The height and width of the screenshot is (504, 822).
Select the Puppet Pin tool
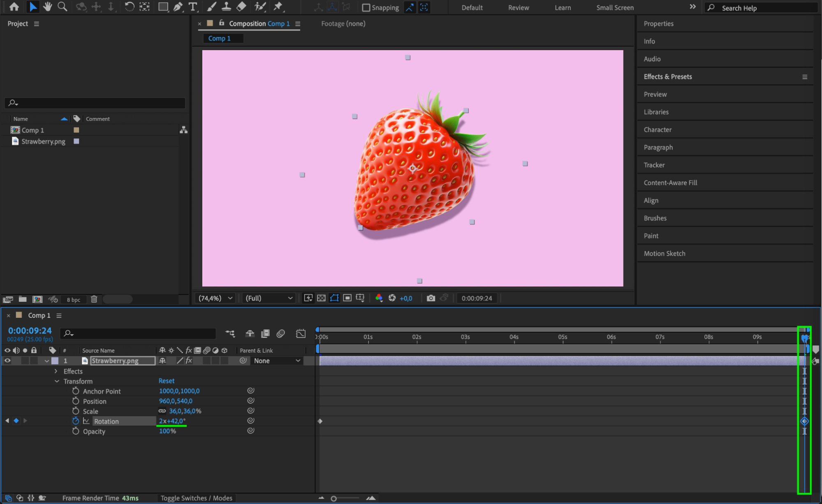point(278,7)
